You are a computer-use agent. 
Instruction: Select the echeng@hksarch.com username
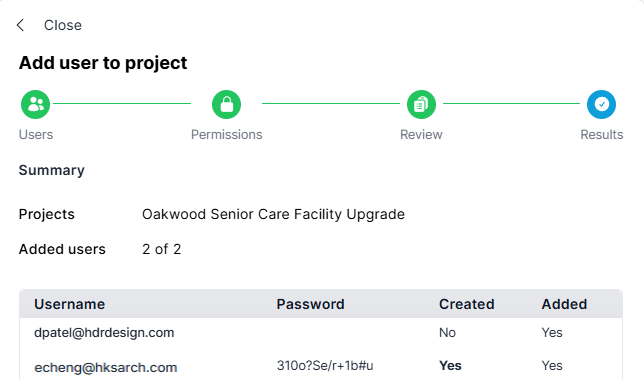click(x=106, y=367)
